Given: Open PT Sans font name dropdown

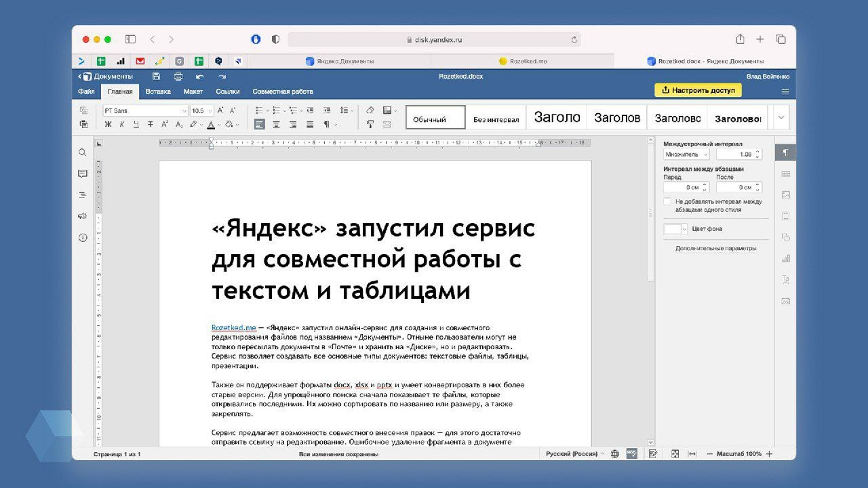Looking at the screenshot, I should coord(184,110).
